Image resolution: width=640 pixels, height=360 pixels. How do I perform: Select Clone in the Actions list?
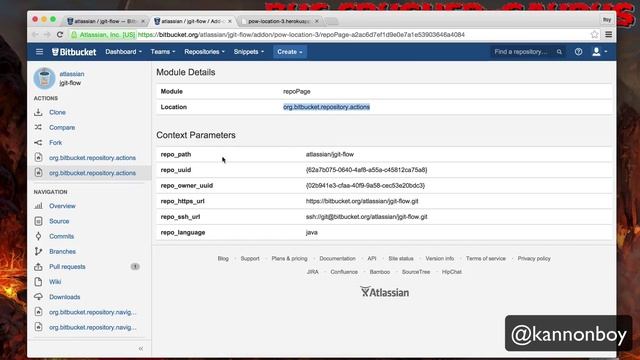pyautogui.click(x=57, y=112)
